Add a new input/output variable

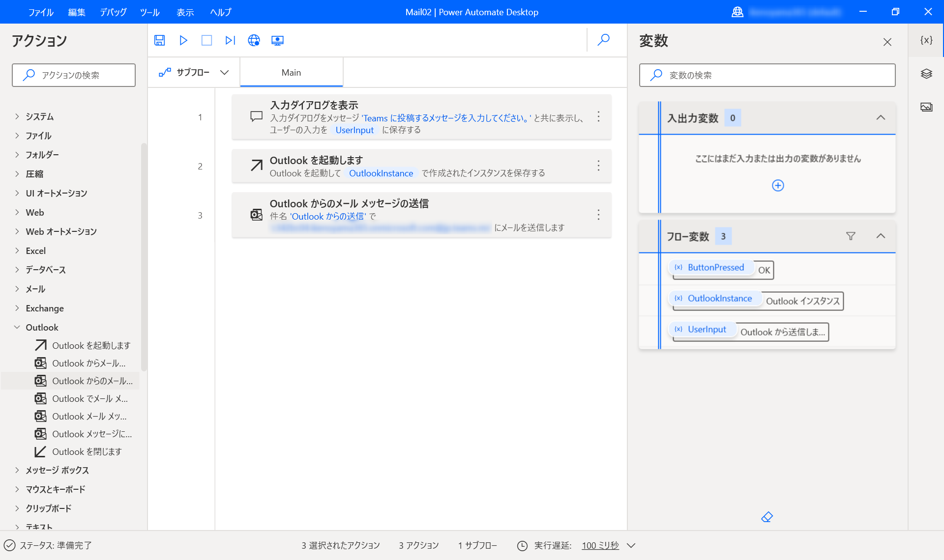(778, 185)
